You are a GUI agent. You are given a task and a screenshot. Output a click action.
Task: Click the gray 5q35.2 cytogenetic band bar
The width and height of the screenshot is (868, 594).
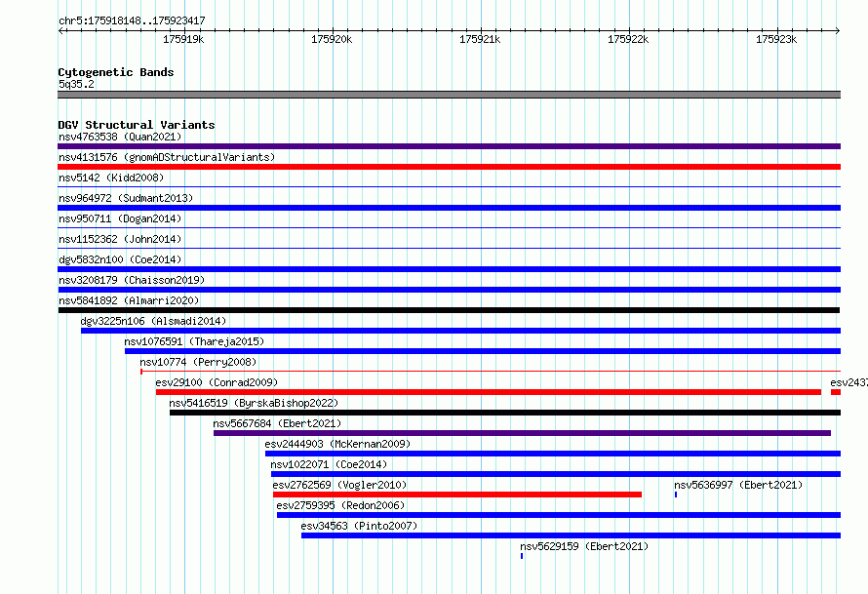[x=449, y=95]
